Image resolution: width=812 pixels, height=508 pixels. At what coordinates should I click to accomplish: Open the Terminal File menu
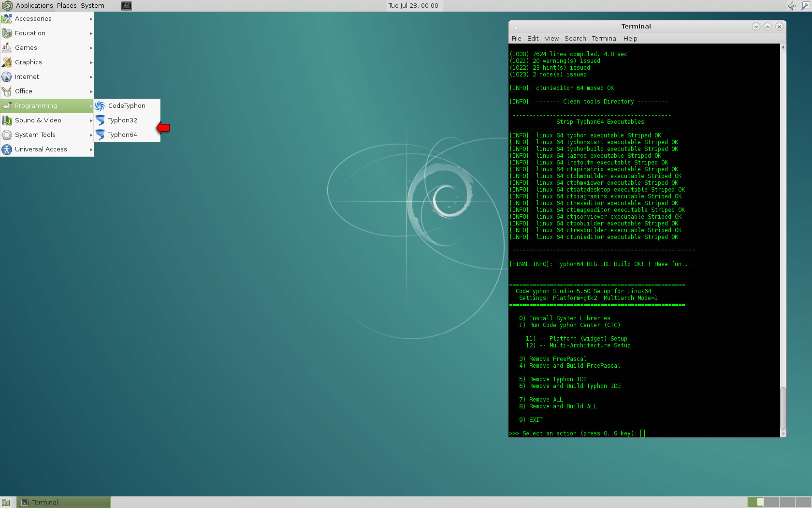[x=516, y=39]
